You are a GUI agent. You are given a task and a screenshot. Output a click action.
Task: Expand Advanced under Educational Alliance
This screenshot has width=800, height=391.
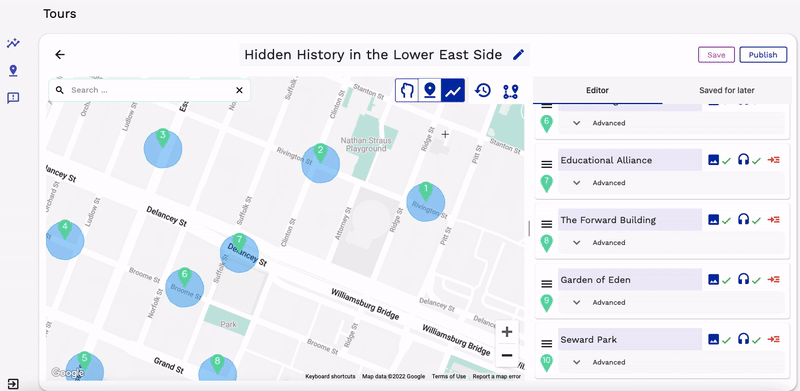[x=671, y=183]
